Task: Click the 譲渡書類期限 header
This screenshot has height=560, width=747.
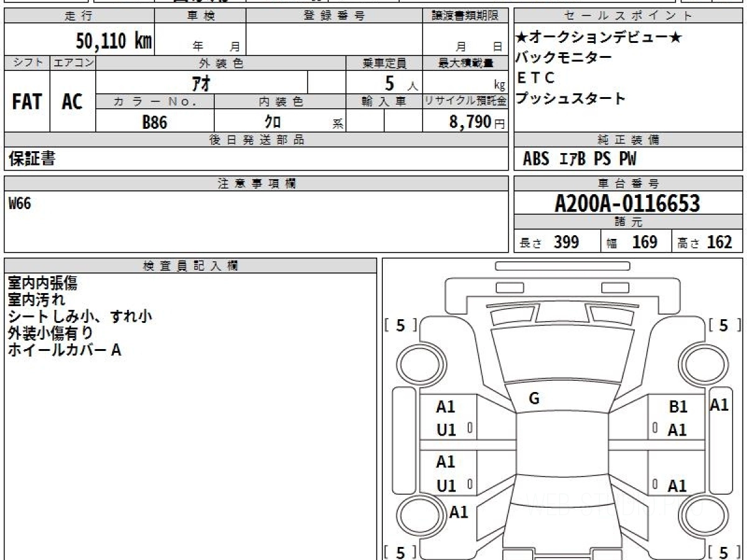Action: [465, 16]
